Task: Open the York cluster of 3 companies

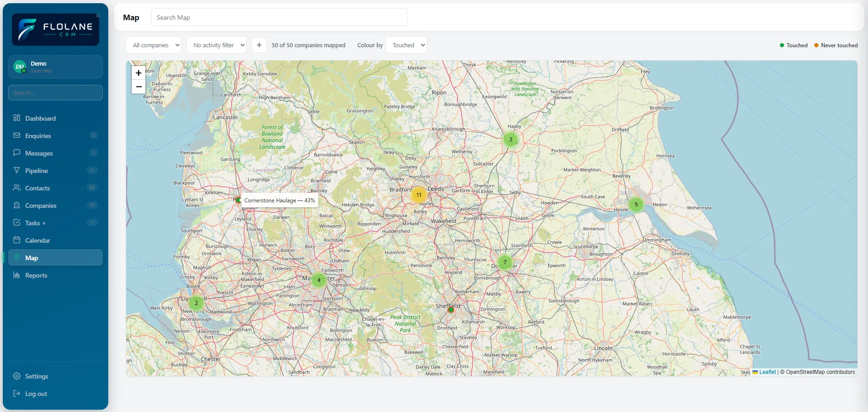Action: [511, 139]
